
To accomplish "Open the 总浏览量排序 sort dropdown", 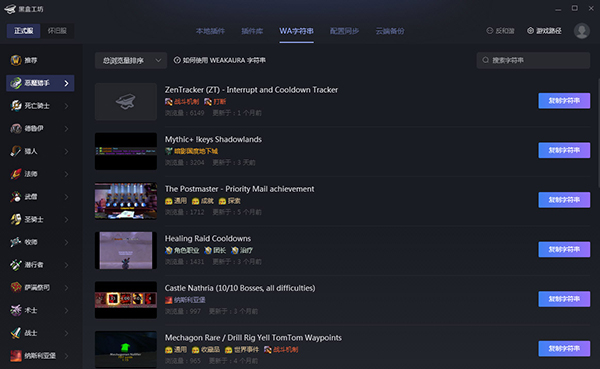I will (131, 60).
